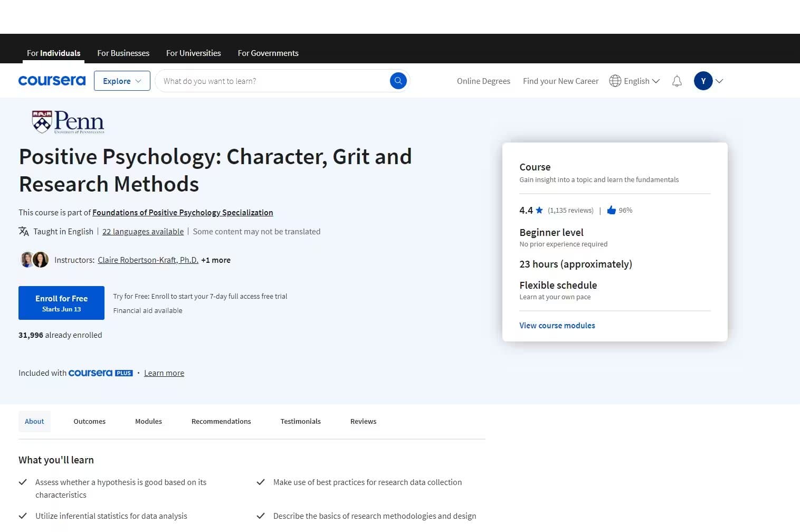Screen dimensions: 800x532
Task: Expand the profile menu chevron
Action: (x=719, y=81)
